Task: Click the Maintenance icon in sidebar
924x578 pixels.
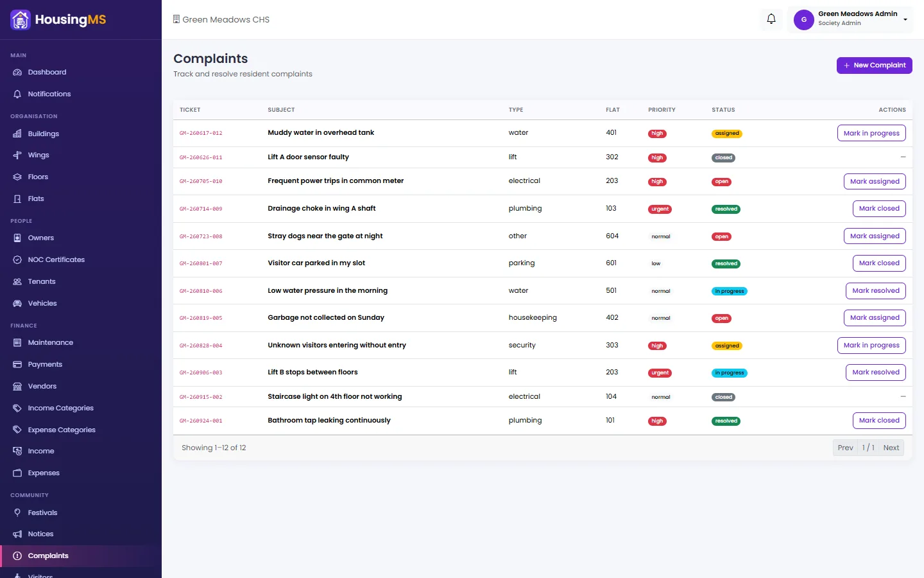Action: (17, 343)
